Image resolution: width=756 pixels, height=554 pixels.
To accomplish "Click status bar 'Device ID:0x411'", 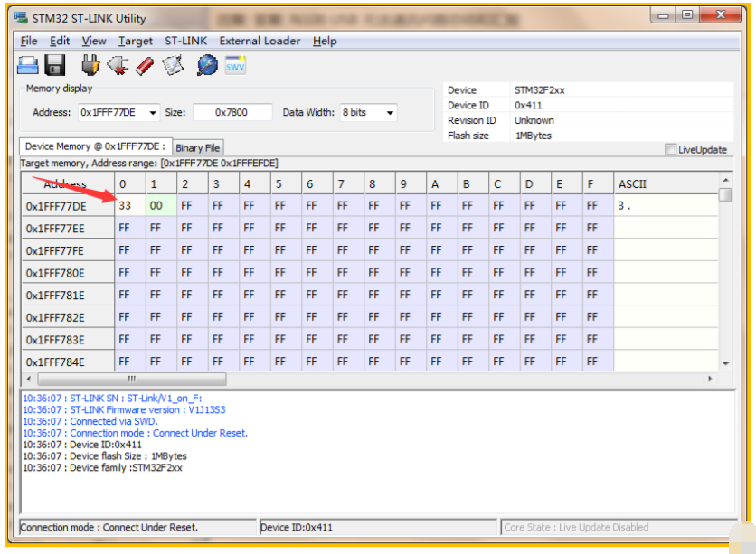I will 378,528.
